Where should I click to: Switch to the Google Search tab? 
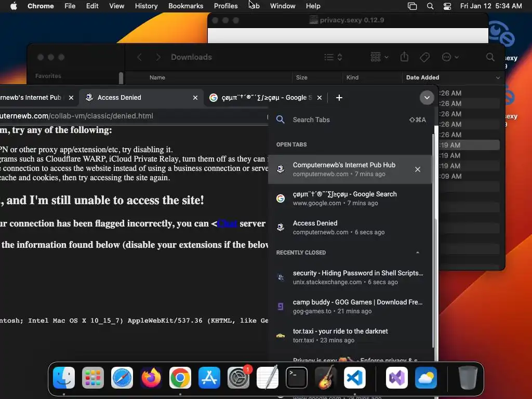[x=266, y=98]
